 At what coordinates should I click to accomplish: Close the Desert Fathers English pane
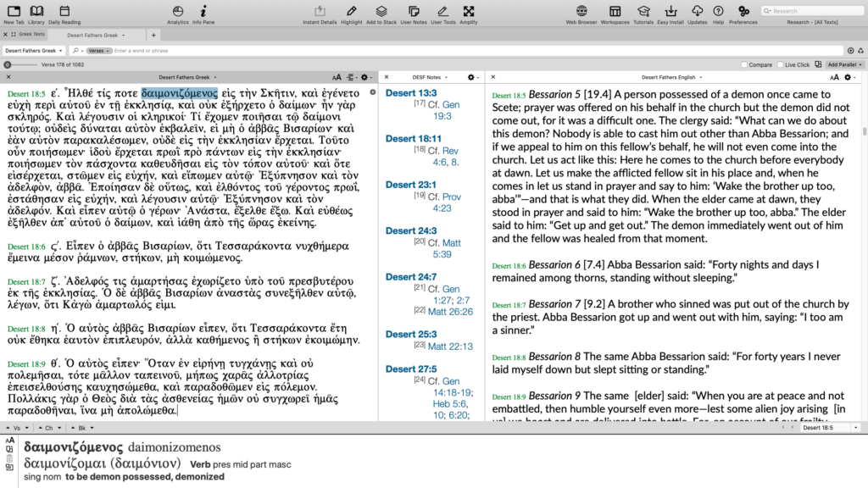coord(493,77)
